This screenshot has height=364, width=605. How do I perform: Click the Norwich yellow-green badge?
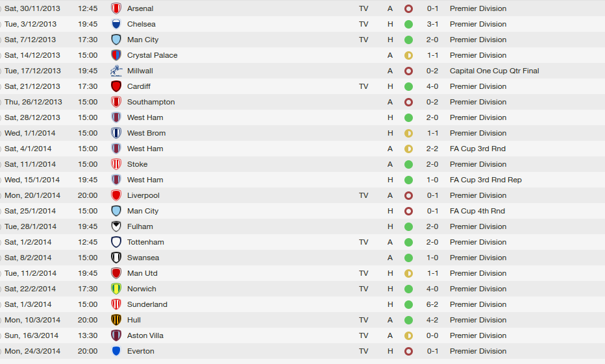pos(116,289)
